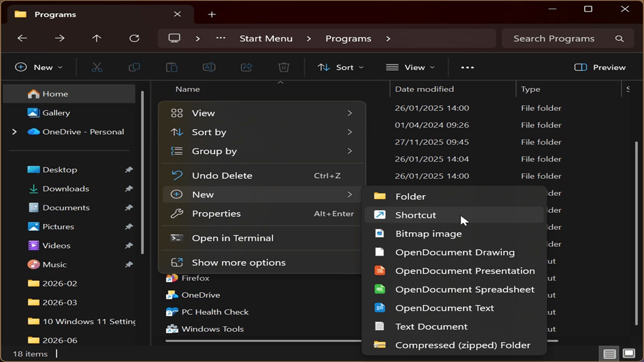Create new OpenDocument Text
This screenshot has height=362, width=644.
(455, 308)
